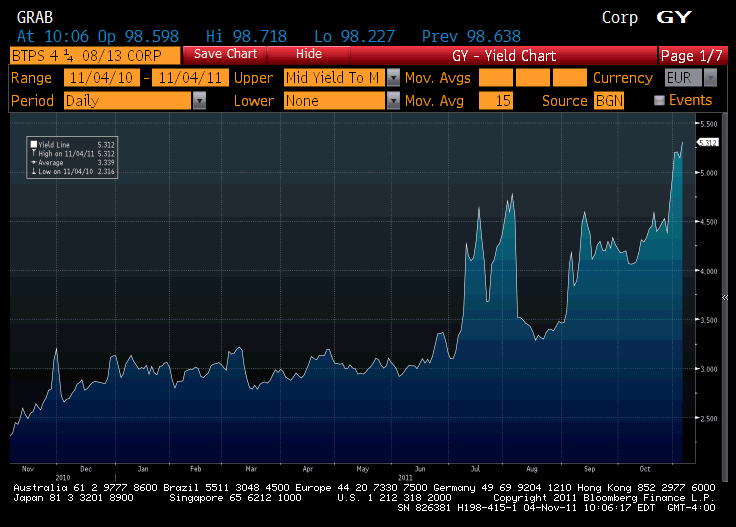Edit the range end date 11/04/11
The image size is (736, 527).
190,77
